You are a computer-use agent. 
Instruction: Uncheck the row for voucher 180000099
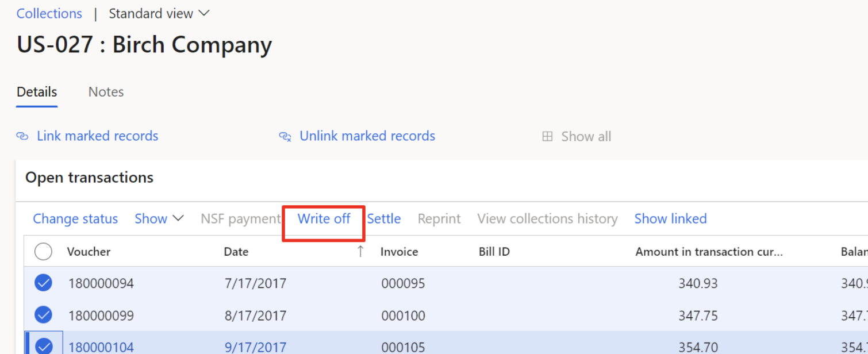click(43, 315)
